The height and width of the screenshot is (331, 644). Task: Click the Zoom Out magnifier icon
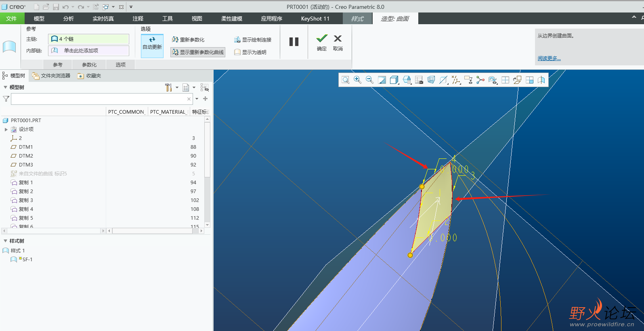369,80
